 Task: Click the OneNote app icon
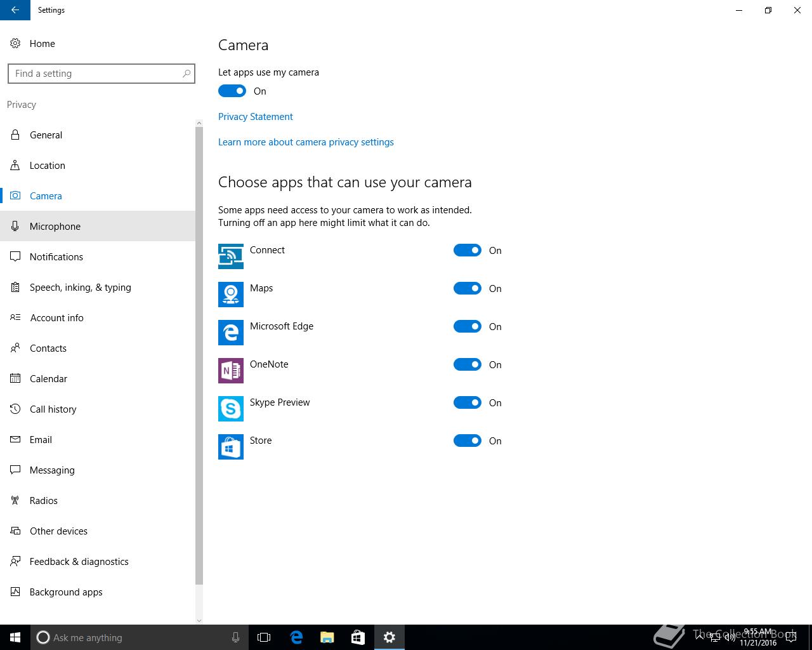[x=231, y=371]
